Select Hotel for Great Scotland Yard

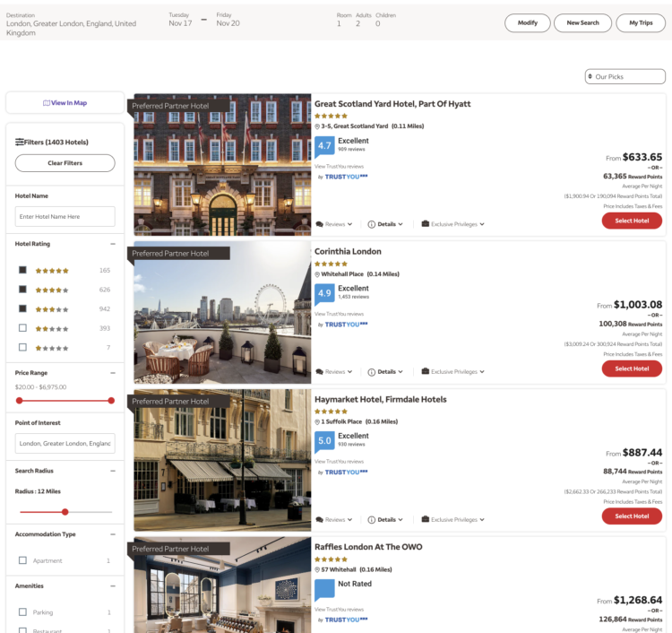coord(632,221)
